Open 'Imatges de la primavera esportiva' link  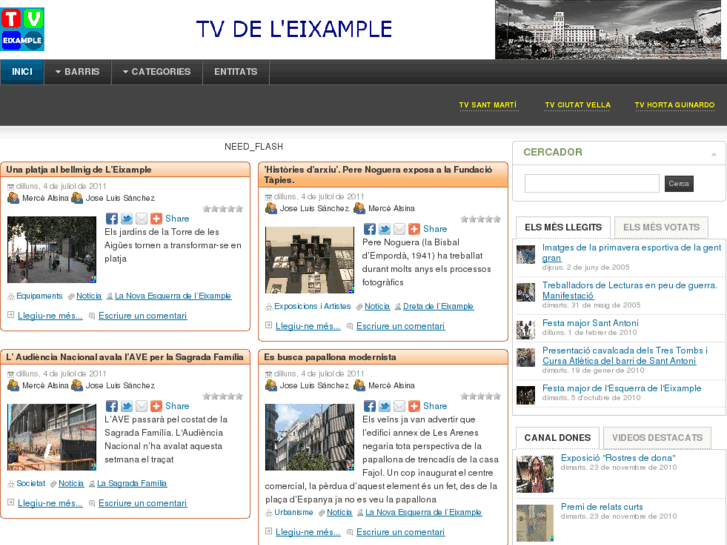point(632,253)
